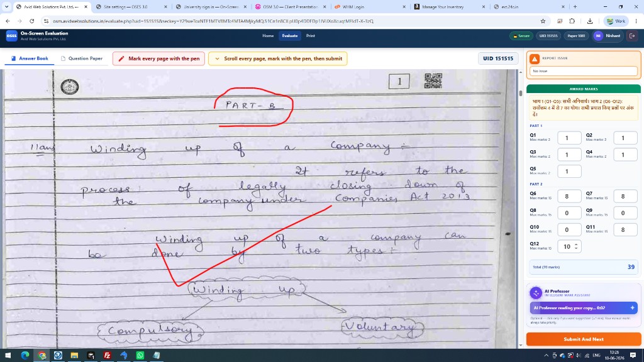The image size is (644, 362).
Task: Click the Work profile button in Chrome
Action: pos(616,21)
